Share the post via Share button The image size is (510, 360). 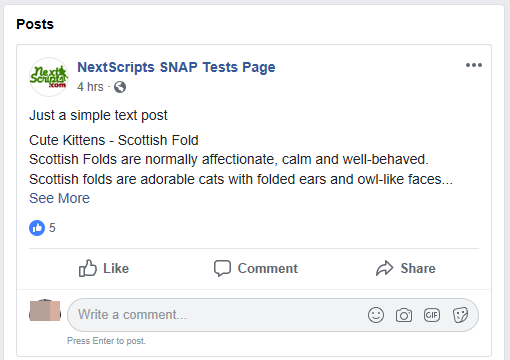(x=406, y=268)
